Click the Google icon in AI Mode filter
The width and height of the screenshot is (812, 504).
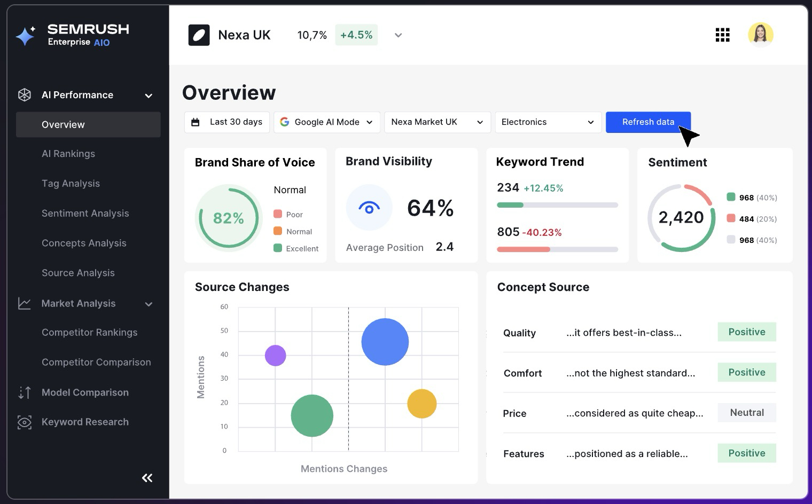coord(284,122)
